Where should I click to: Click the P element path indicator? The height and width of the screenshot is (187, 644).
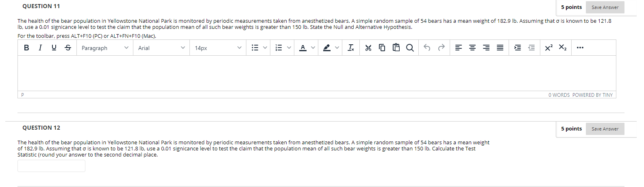23,95
